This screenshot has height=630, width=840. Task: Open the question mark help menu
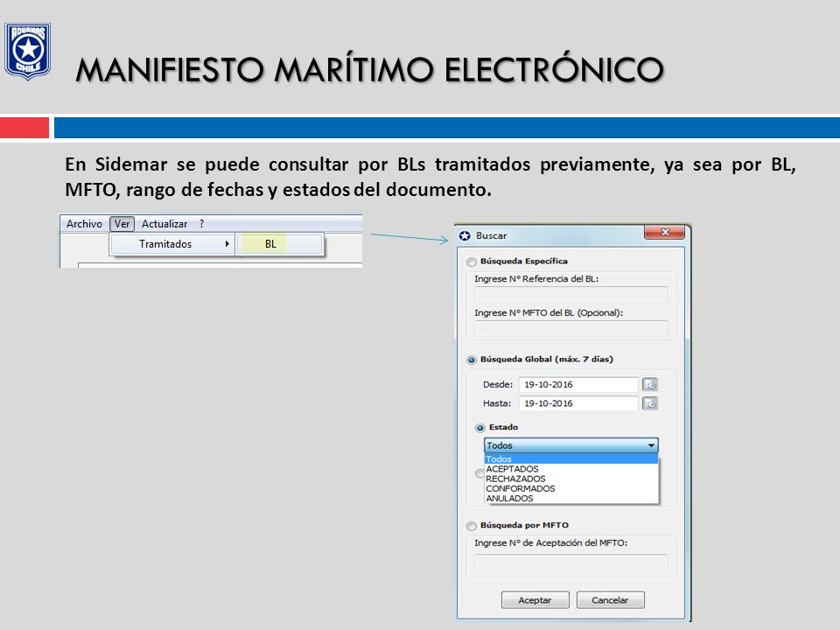202,224
